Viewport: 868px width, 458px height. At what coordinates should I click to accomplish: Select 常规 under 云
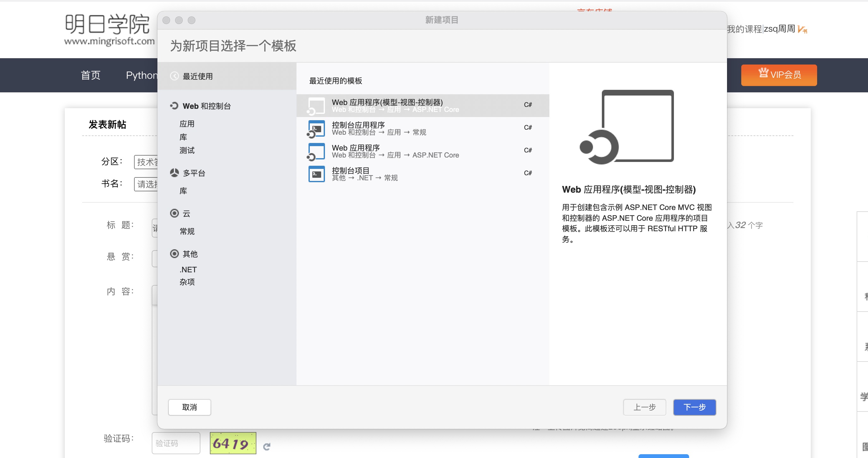[187, 231]
